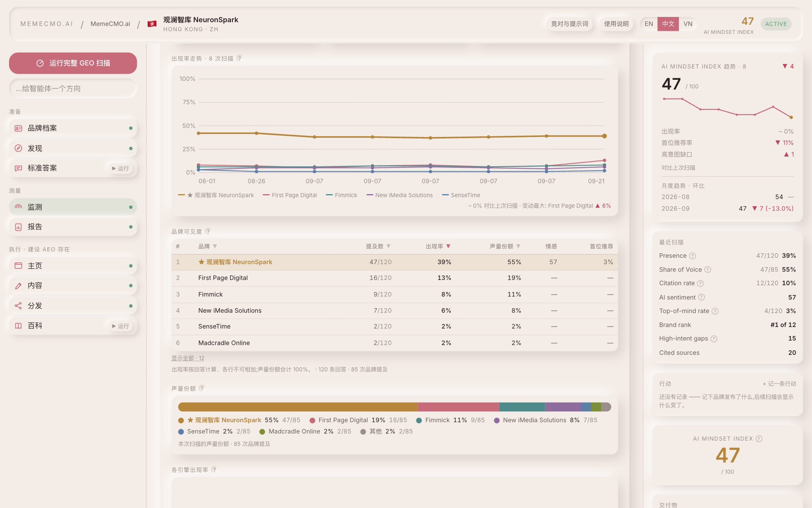Image resolution: width=812 pixels, height=508 pixels.
Task: Click the 分发 share icon
Action: 18,306
